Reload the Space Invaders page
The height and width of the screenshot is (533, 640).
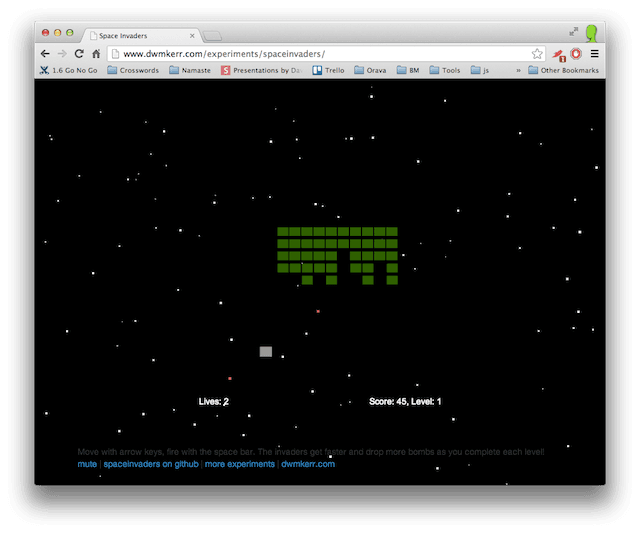tap(79, 53)
